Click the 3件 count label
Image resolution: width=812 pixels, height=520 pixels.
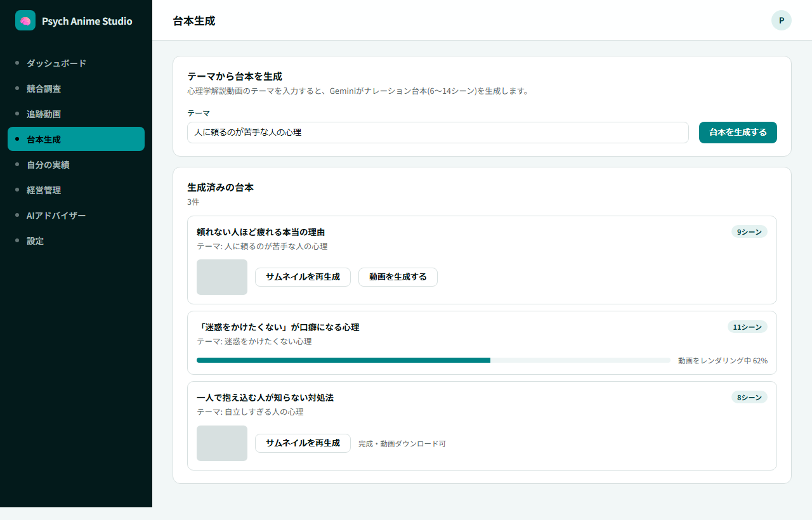click(193, 202)
